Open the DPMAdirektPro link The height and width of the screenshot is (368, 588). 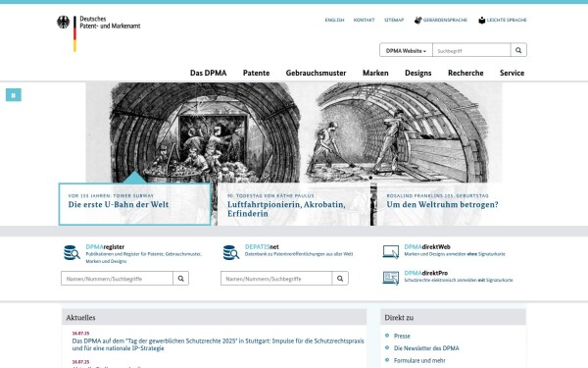(426, 273)
